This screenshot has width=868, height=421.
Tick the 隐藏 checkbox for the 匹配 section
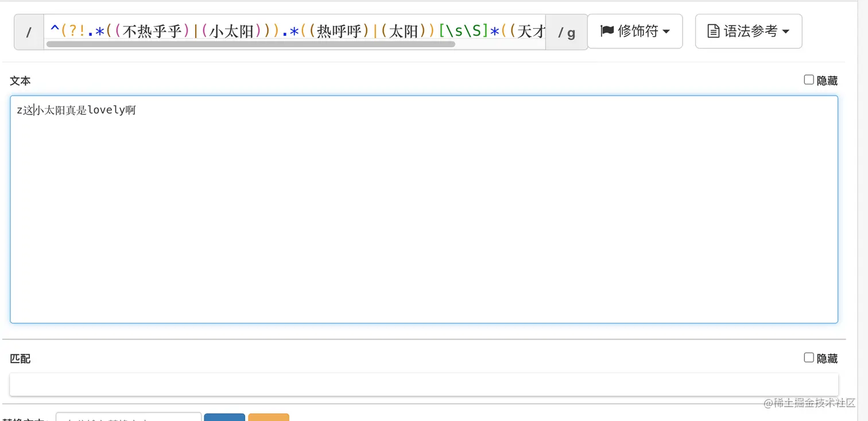click(x=809, y=358)
